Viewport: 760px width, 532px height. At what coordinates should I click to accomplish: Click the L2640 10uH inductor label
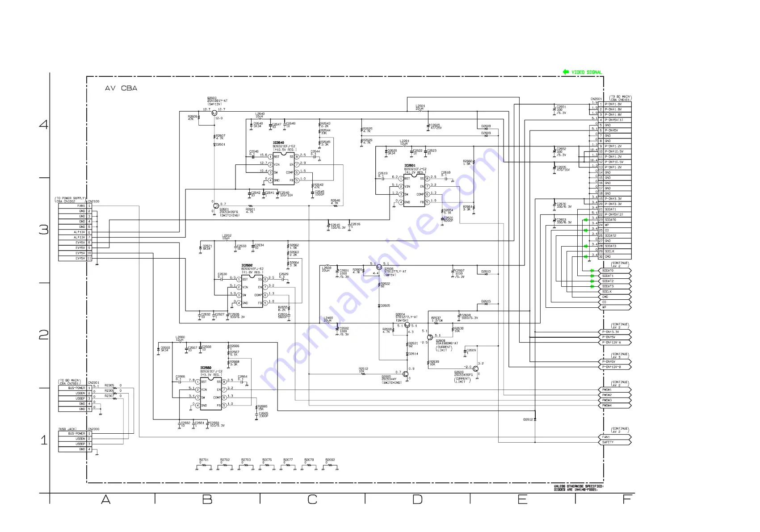coord(260,115)
